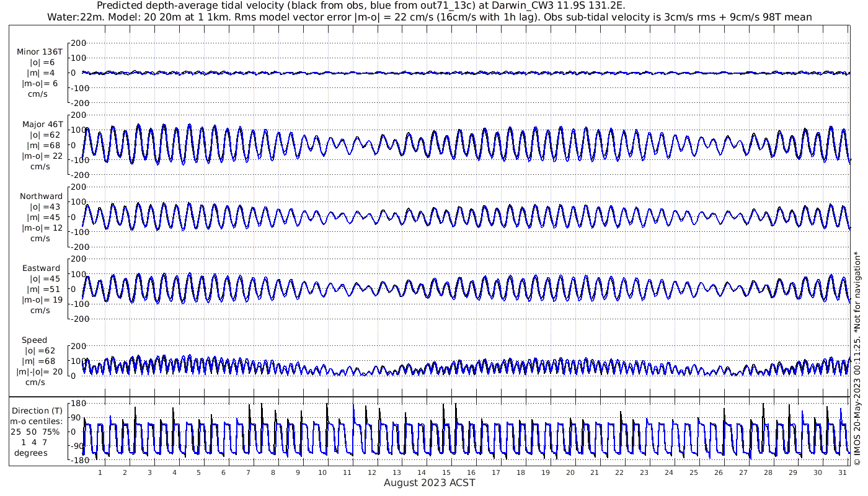The image size is (868, 496).
Task: Click the '200' tick of the Speed panel
Action: pos(78,346)
